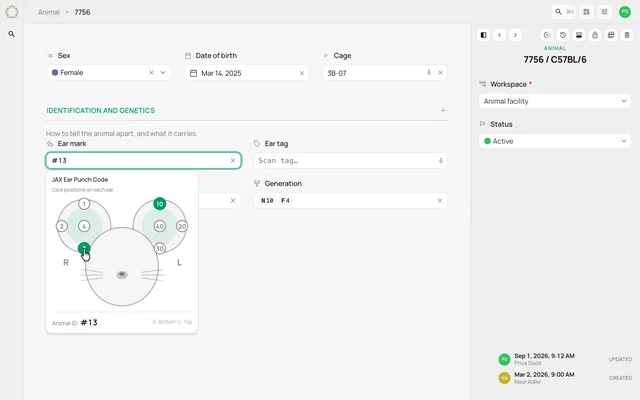Click the duplicate record icon

611,35
